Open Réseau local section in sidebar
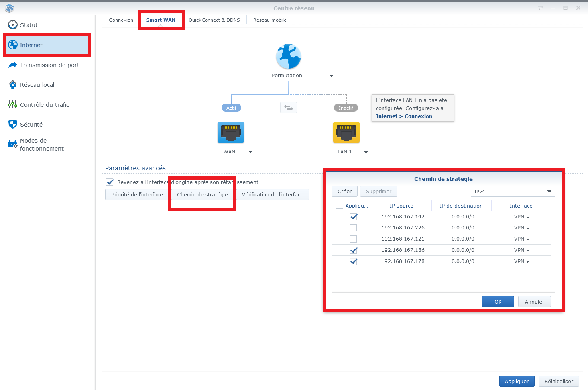This screenshot has height=390, width=588. [x=47, y=85]
